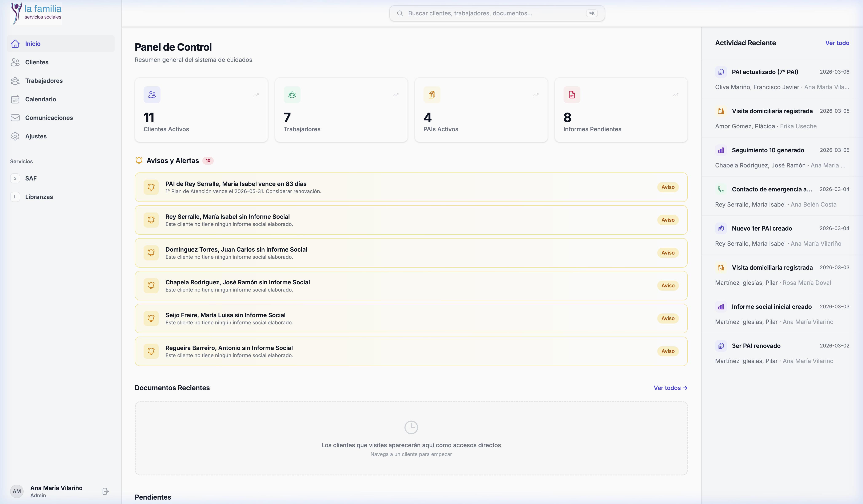Go to Trabajadores section
The image size is (863, 504).
[x=44, y=81]
